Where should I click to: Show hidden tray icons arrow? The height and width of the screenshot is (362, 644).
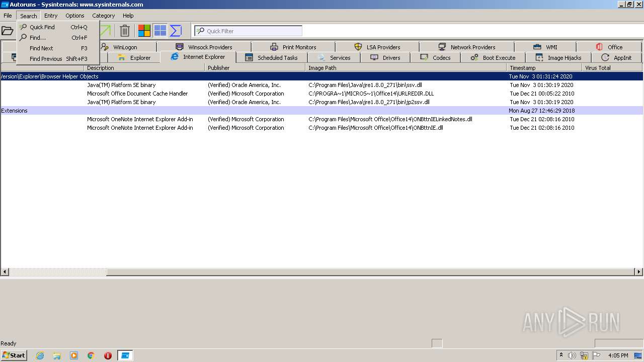561,355
